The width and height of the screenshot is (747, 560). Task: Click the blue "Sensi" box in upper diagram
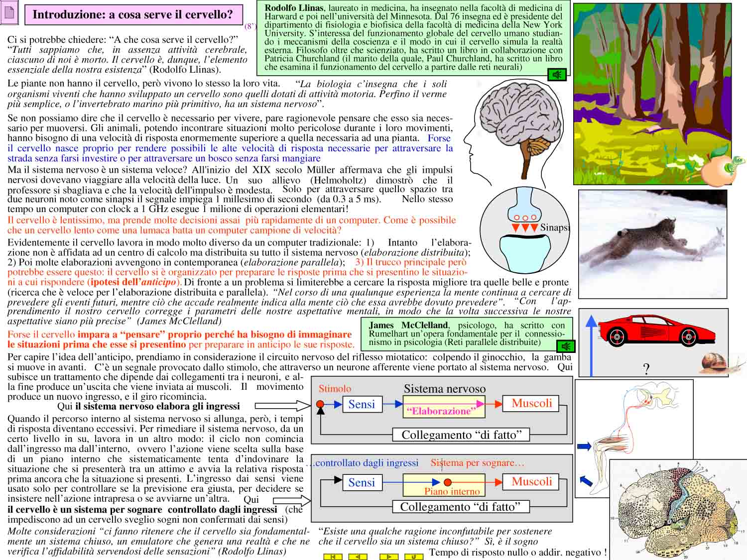click(362, 404)
